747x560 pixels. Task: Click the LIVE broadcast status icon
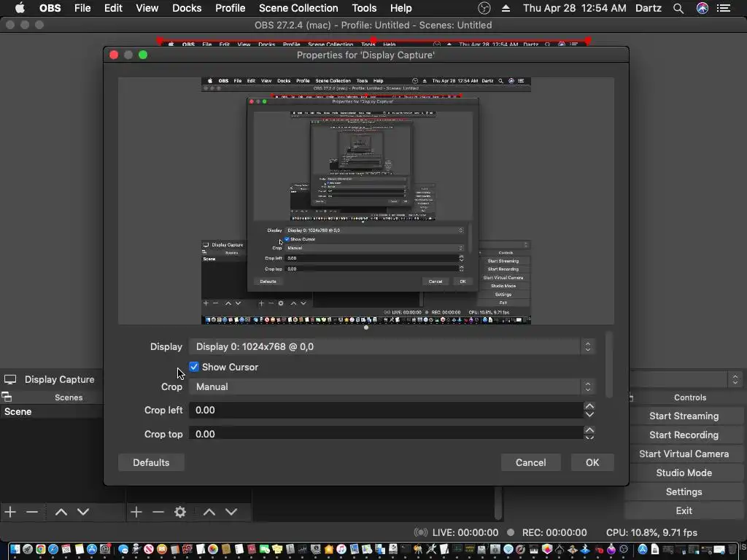[421, 532]
